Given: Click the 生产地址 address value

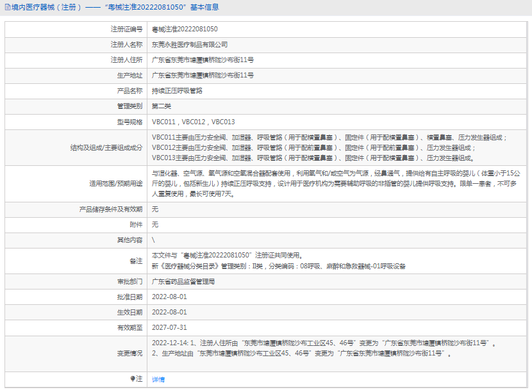Looking at the screenshot, I should [203, 76].
